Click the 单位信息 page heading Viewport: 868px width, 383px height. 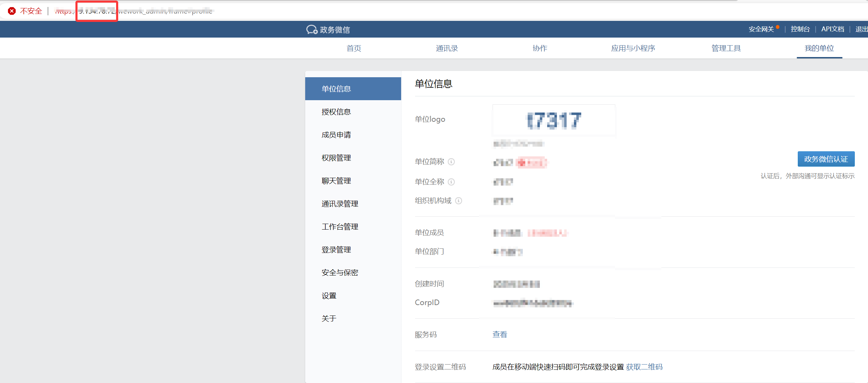pos(433,84)
